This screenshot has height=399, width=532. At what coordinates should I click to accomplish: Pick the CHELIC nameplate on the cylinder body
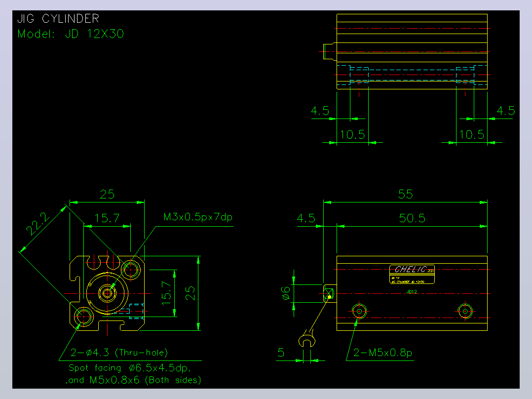[x=412, y=274]
